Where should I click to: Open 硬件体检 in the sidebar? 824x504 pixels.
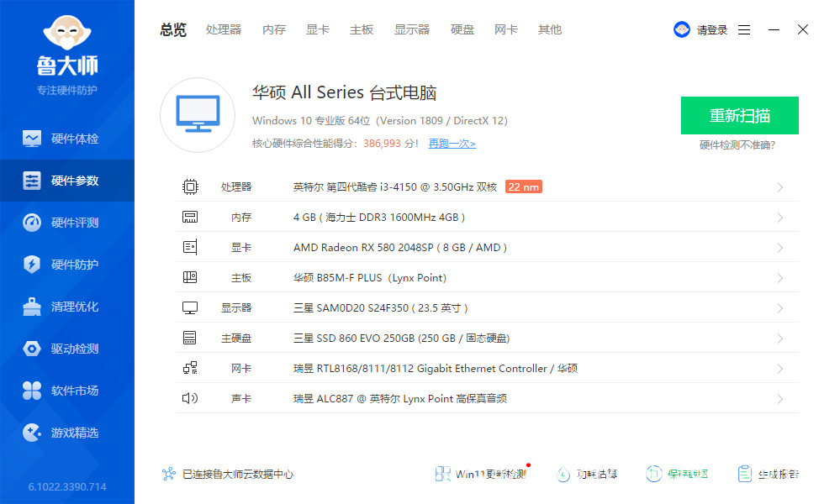pos(67,139)
